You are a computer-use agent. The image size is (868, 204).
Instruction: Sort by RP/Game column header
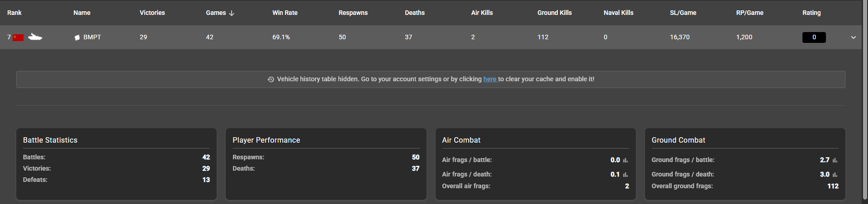(749, 13)
